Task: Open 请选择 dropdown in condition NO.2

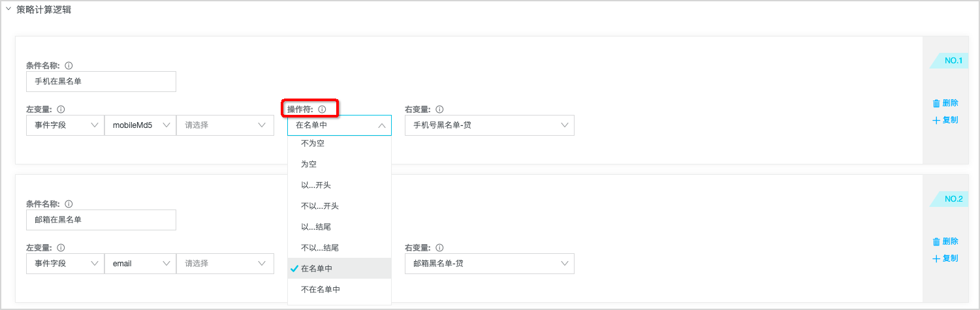Action: [x=225, y=264]
